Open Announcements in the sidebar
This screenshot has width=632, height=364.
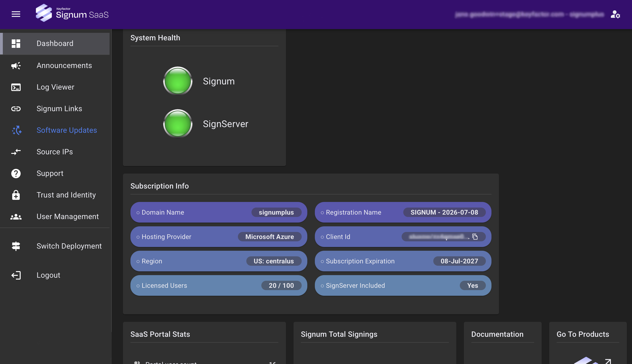55,65
